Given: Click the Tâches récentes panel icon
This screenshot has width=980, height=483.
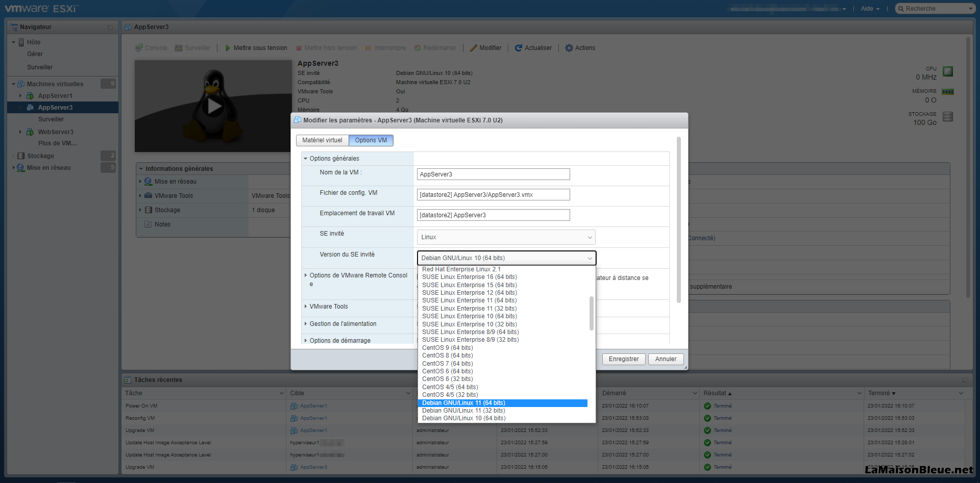Looking at the screenshot, I should [128, 380].
